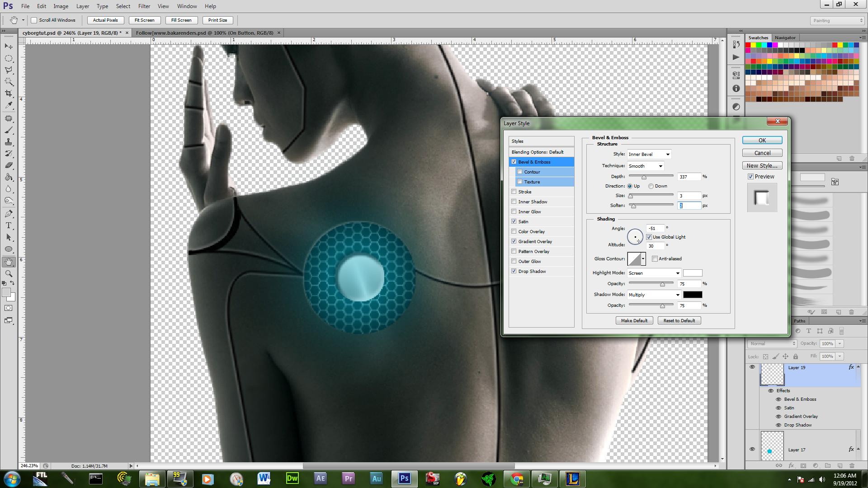Click Photoshop in the taskbar
This screenshot has height=488, width=868.
pos(404,479)
